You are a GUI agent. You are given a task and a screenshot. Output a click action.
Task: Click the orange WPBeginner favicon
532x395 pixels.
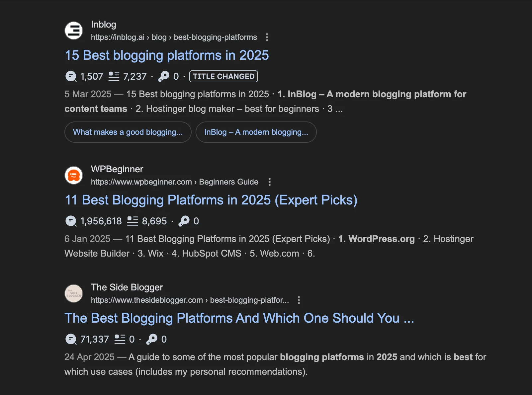pos(73,175)
